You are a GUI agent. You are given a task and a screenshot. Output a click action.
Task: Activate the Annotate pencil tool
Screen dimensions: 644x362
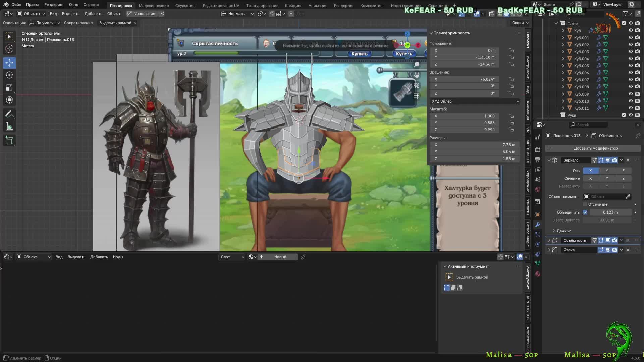click(9, 114)
